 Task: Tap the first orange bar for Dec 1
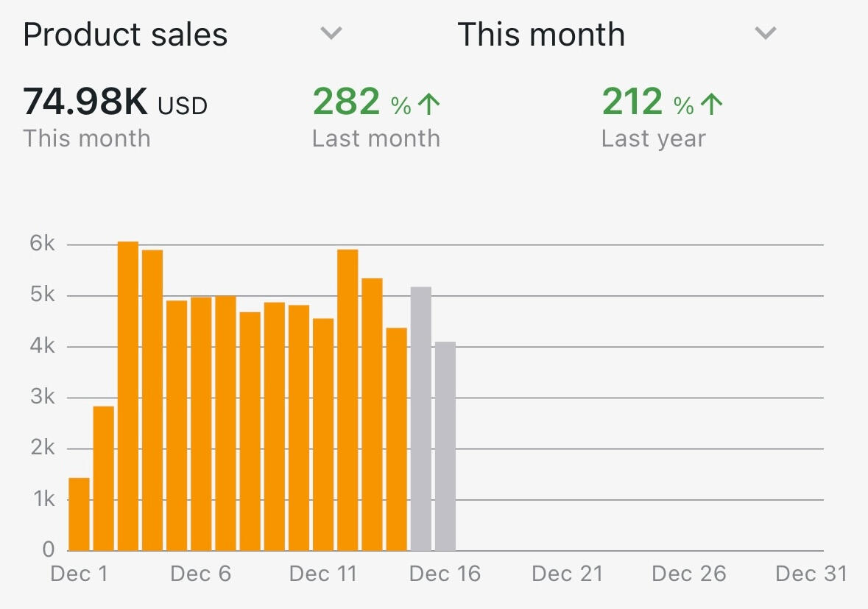pos(79,514)
